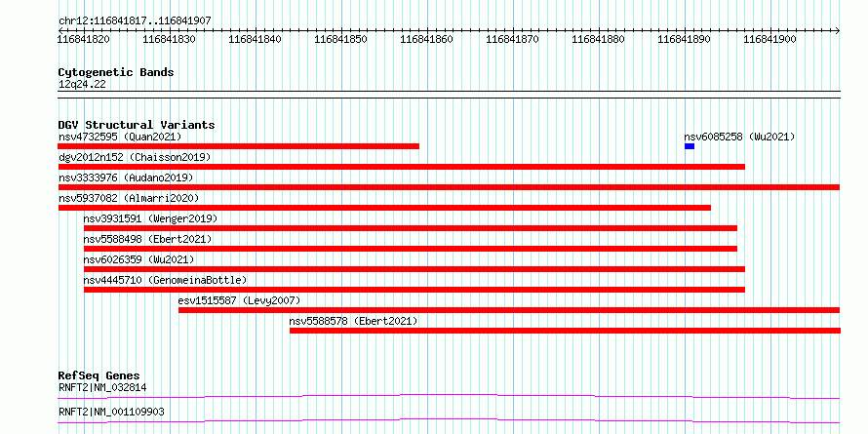Click ruler position 116841870

click(512, 39)
